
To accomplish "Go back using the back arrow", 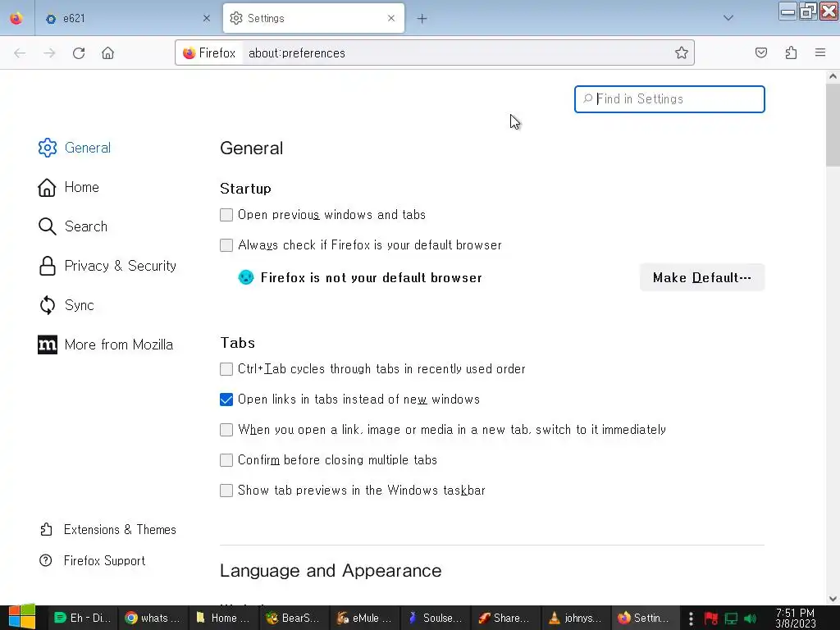I will point(20,53).
